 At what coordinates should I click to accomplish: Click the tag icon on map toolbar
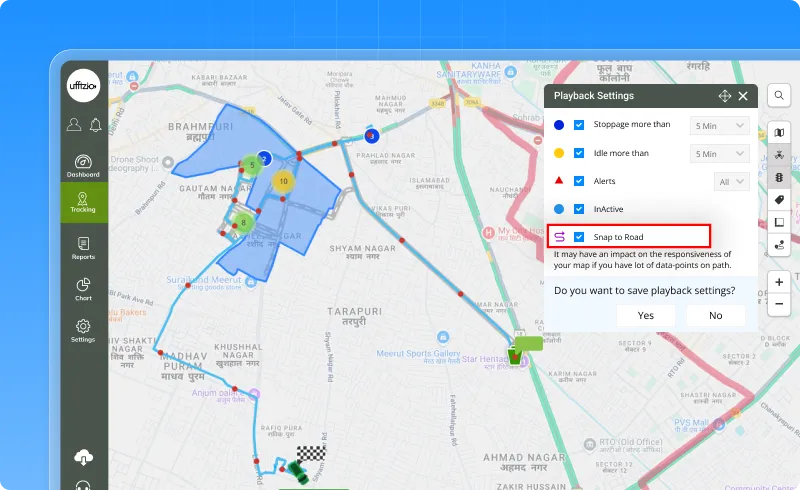779,200
